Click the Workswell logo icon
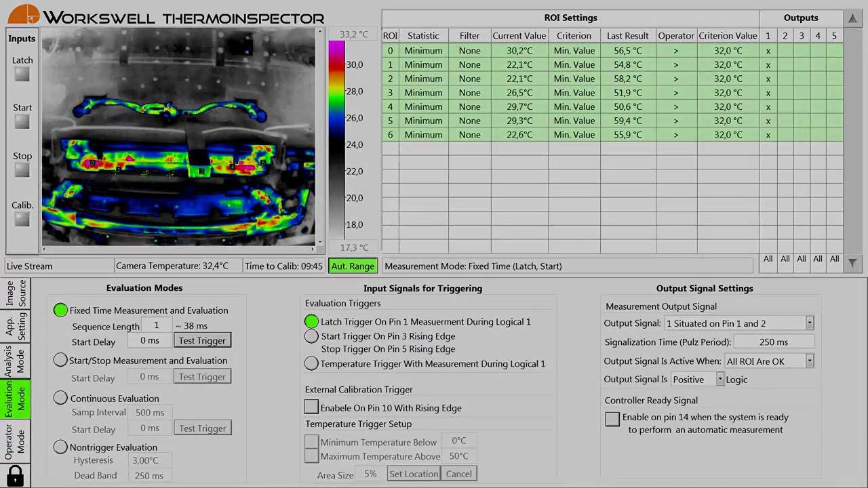Viewport: 868px width, 488px height. click(x=24, y=15)
